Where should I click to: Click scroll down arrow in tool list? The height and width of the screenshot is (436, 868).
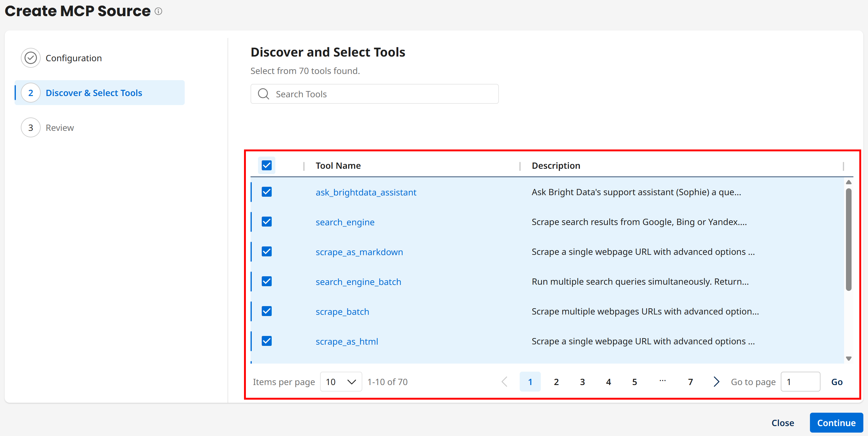[848, 358]
